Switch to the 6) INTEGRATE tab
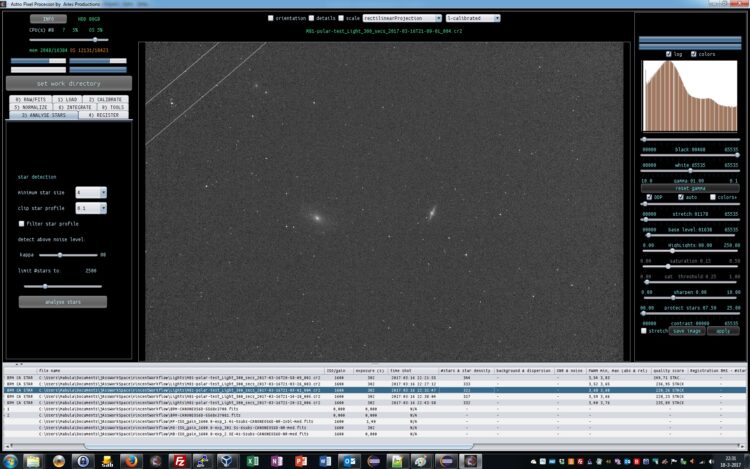 75,107
